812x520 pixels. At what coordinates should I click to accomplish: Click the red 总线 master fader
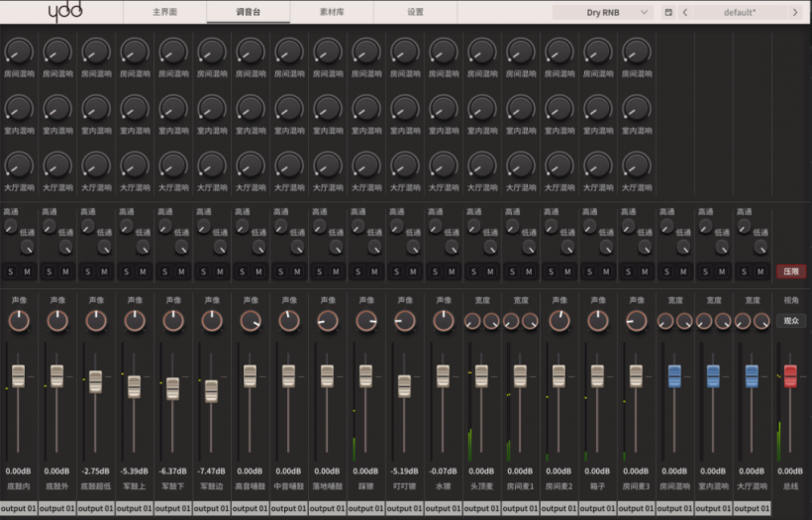[790, 375]
